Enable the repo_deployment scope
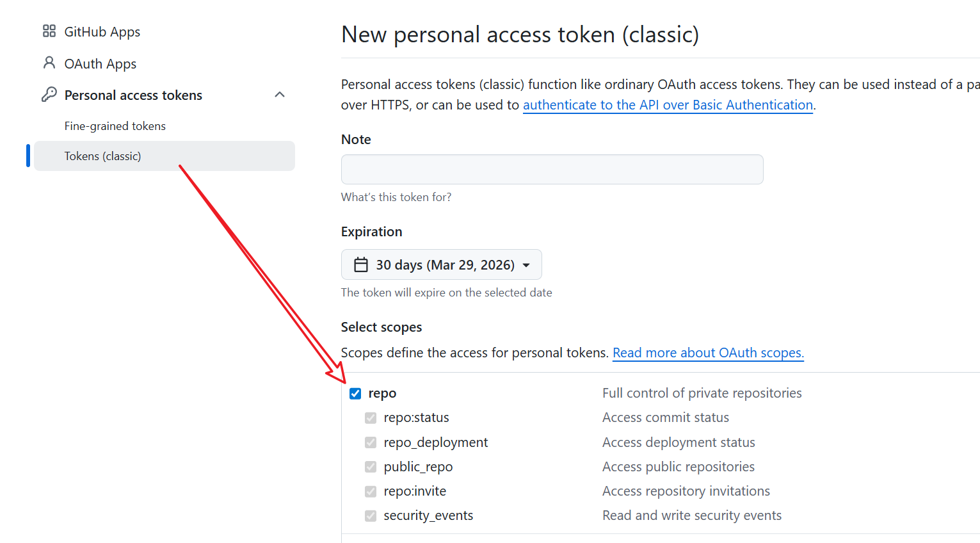Screen dimensions: 980x543 (x=371, y=442)
